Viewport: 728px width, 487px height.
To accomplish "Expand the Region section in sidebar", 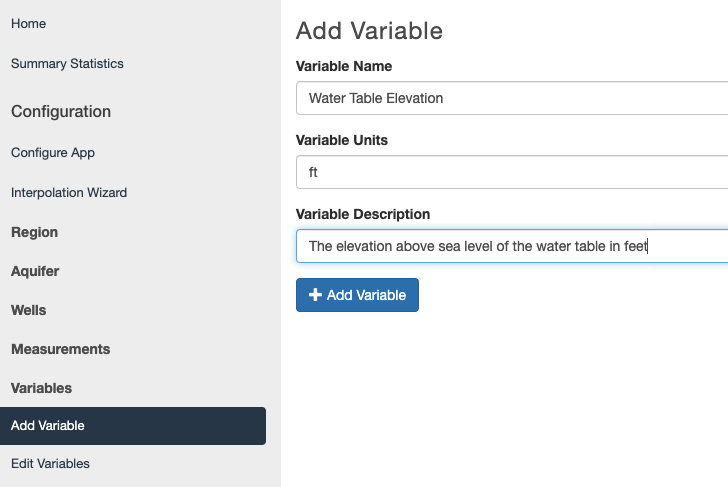I will 34,232.
